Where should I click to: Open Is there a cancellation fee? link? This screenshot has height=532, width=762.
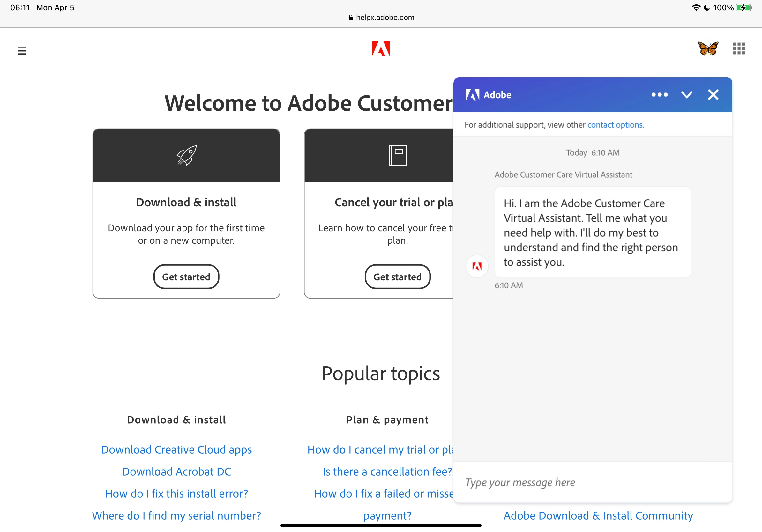click(387, 472)
